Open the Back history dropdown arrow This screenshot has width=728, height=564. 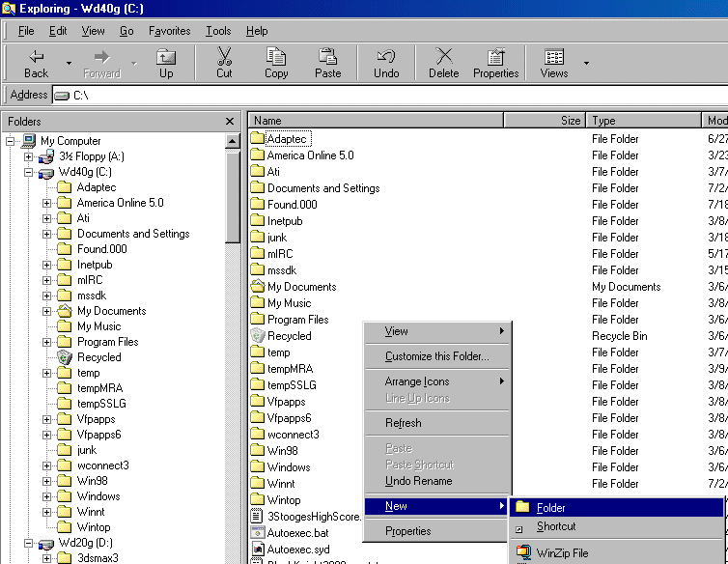click(x=69, y=63)
